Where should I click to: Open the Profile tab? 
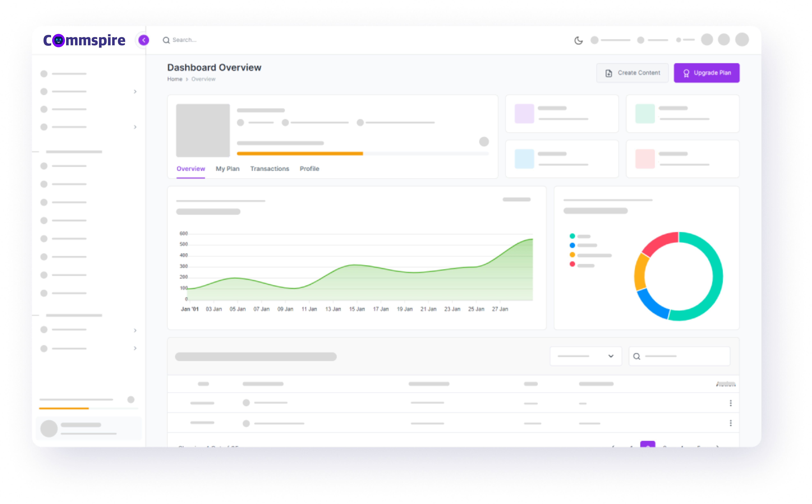click(309, 169)
